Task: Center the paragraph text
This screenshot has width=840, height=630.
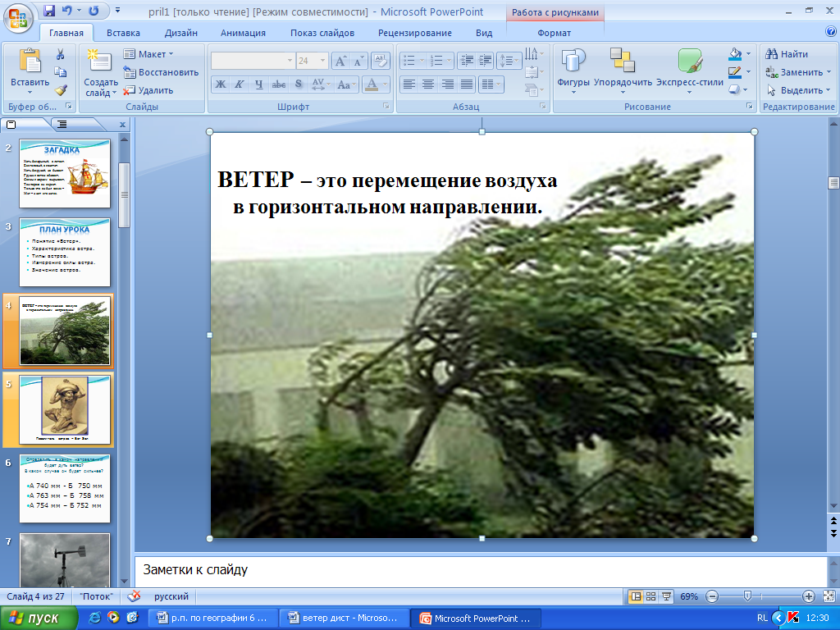Action: 428,84
